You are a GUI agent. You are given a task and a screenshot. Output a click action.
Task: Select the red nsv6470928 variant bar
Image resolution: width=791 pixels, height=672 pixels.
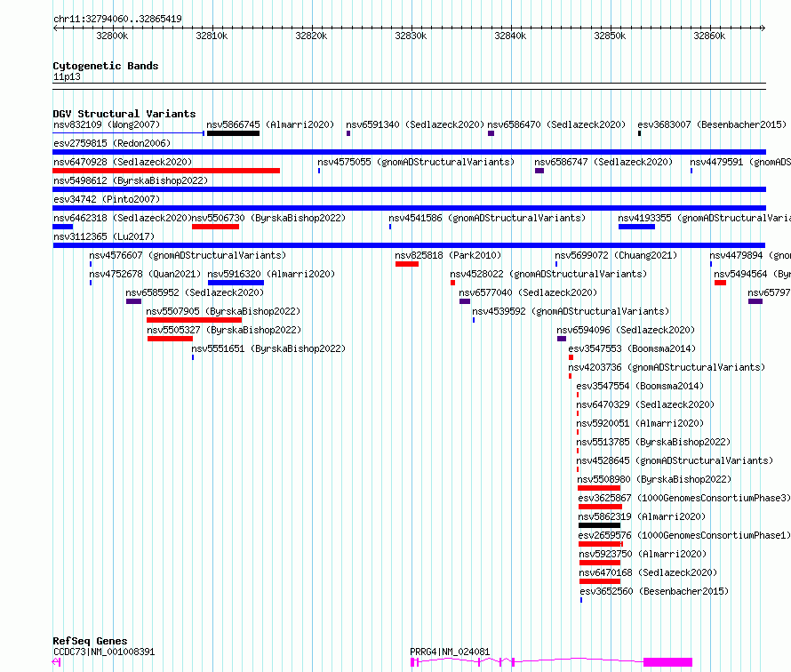pos(166,171)
